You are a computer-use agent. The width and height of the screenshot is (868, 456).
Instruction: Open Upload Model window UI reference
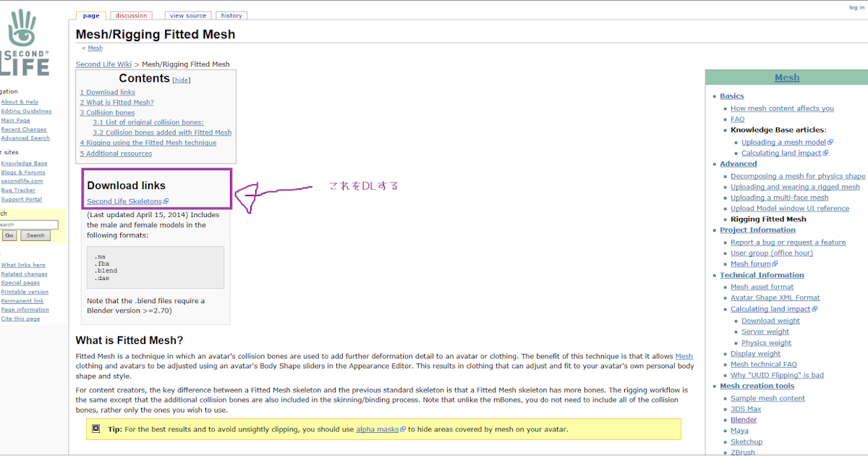click(790, 209)
